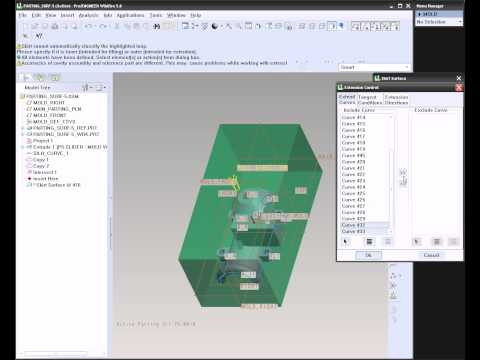Click Cancel in the Extension Control dialog
The width and height of the screenshot is (480, 360).
(x=431, y=255)
